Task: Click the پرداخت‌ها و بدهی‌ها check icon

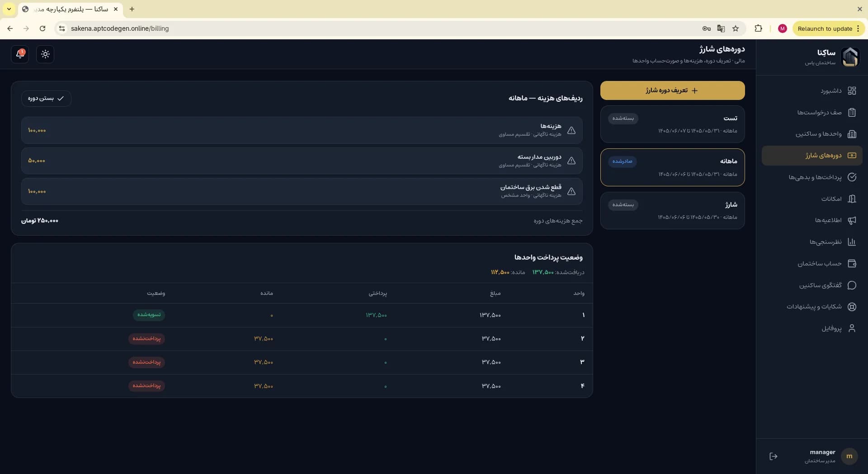Action: click(852, 177)
